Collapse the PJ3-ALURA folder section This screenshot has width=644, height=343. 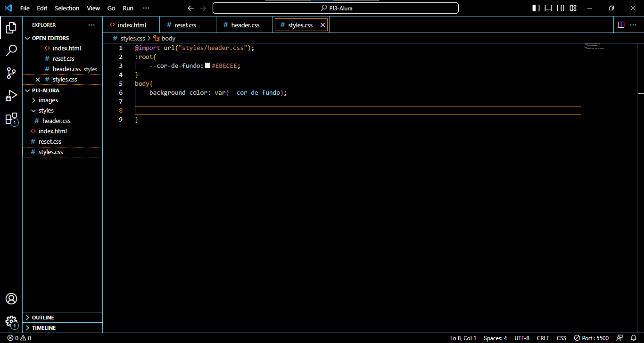point(62,90)
